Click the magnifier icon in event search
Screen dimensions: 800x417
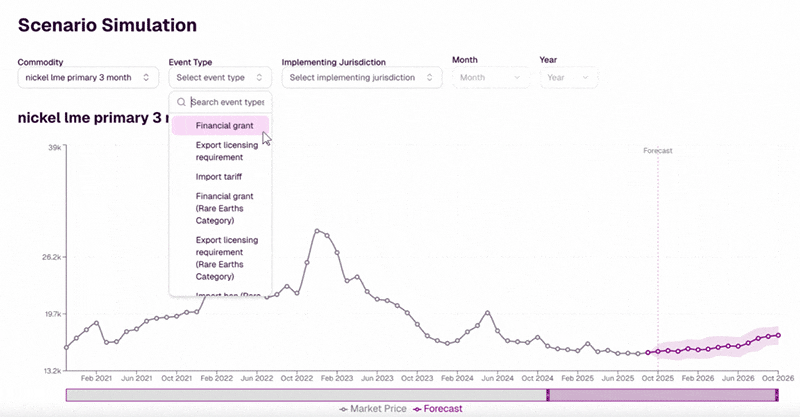click(x=181, y=102)
